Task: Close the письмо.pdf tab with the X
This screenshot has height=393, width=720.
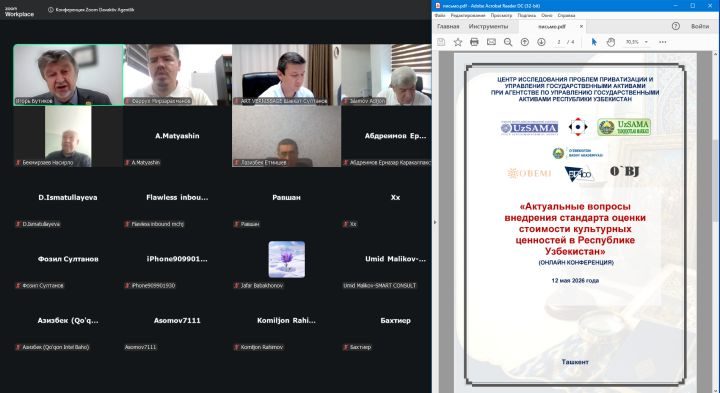Action: [x=581, y=27]
